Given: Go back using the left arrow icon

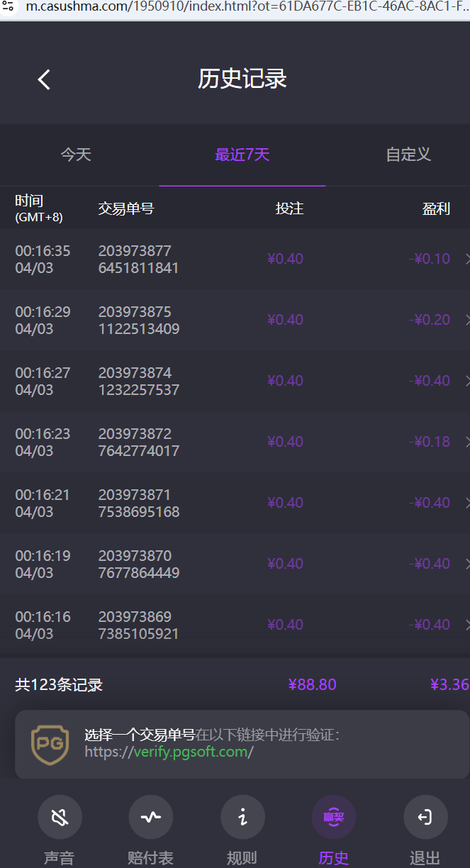Looking at the screenshot, I should pos(44,79).
